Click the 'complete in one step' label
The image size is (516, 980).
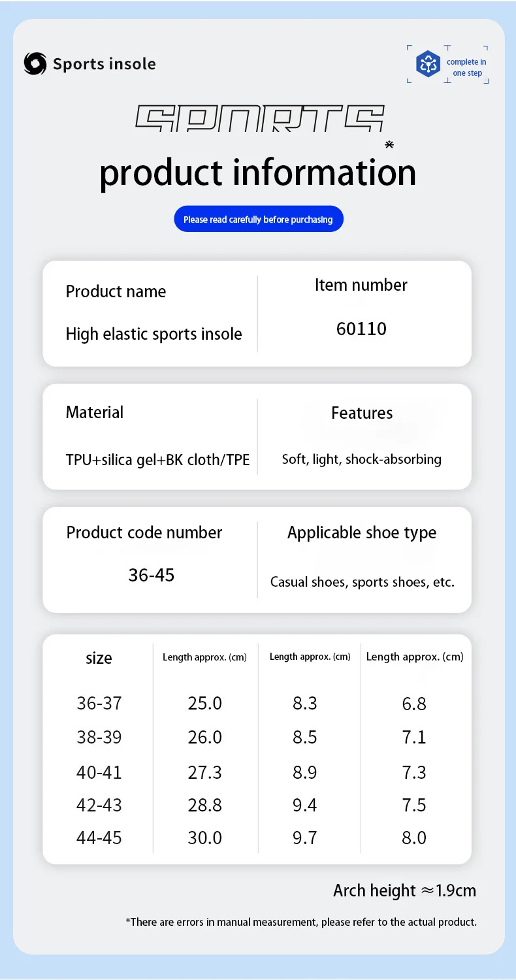[x=466, y=67]
